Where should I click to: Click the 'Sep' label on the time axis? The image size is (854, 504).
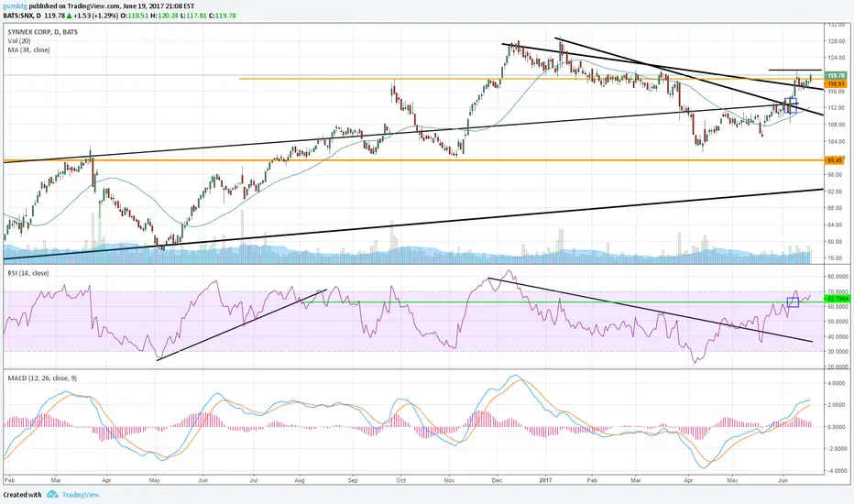[x=353, y=480]
